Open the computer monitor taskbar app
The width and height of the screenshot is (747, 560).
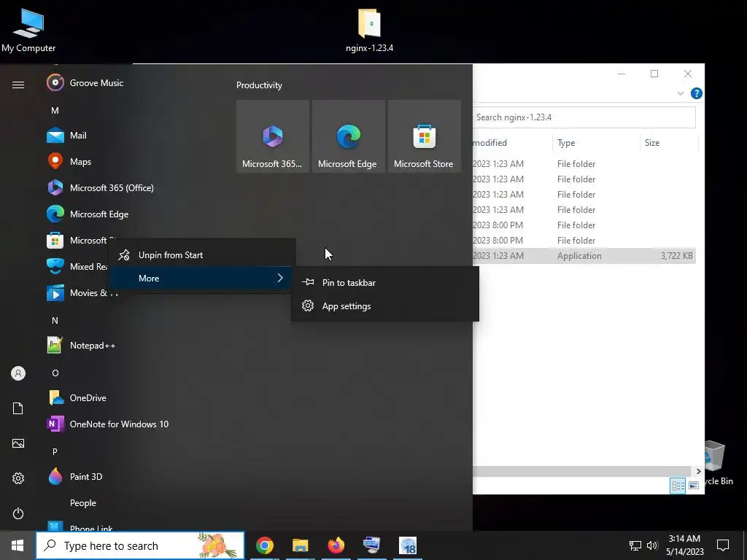[x=371, y=545]
